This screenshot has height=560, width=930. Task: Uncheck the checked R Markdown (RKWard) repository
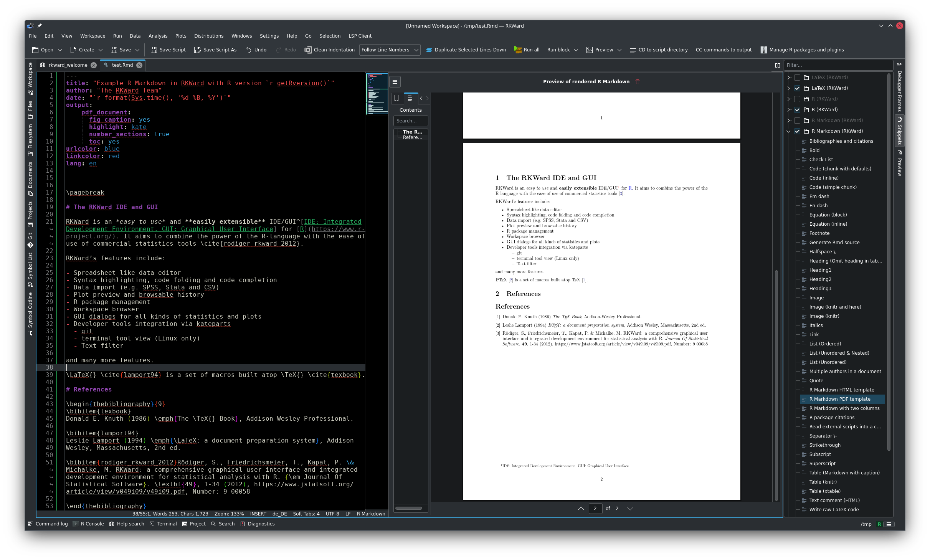tap(797, 131)
